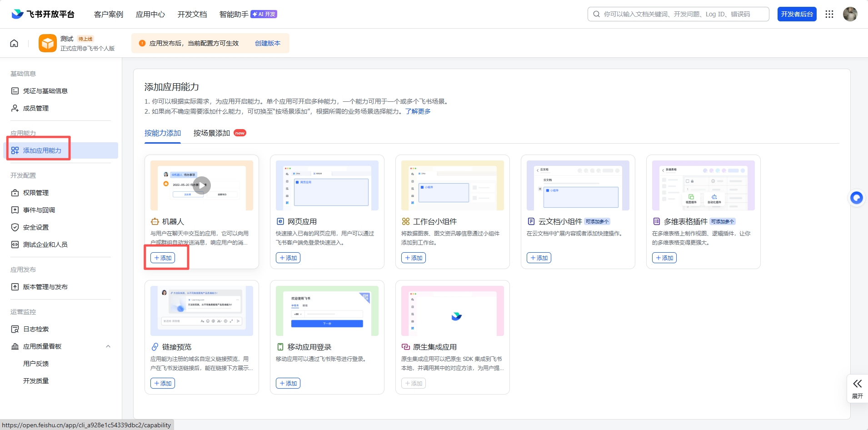This screenshot has height=430, width=868.
Task: Click the Feishu Open Platform logo
Action: tap(43, 14)
